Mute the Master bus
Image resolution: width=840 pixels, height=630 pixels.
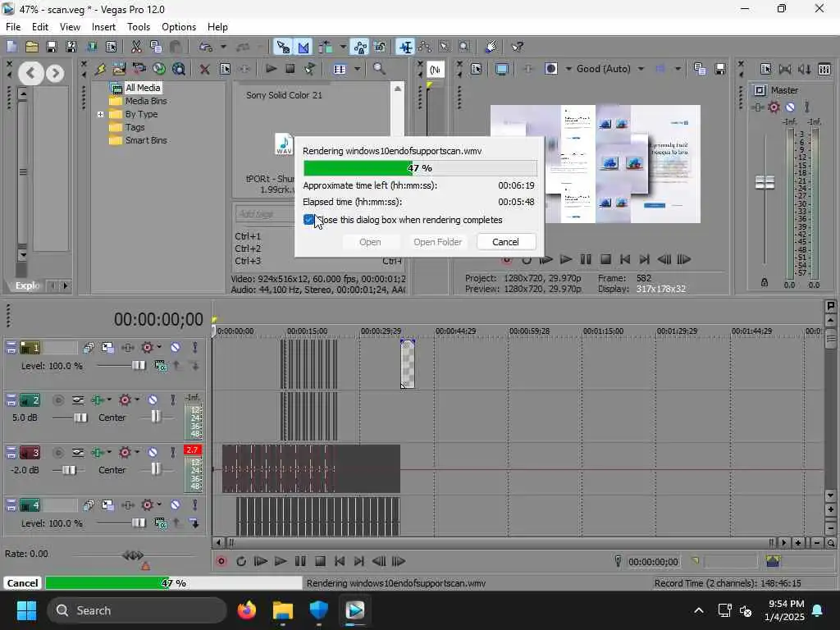(790, 107)
